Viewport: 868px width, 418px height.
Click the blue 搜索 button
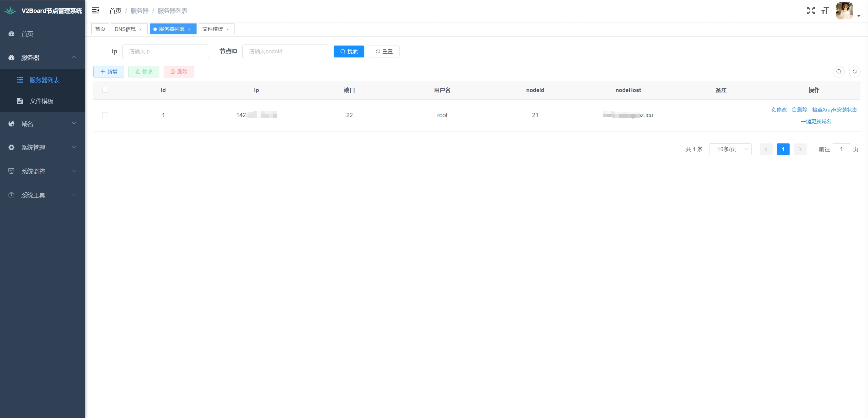pyautogui.click(x=349, y=51)
